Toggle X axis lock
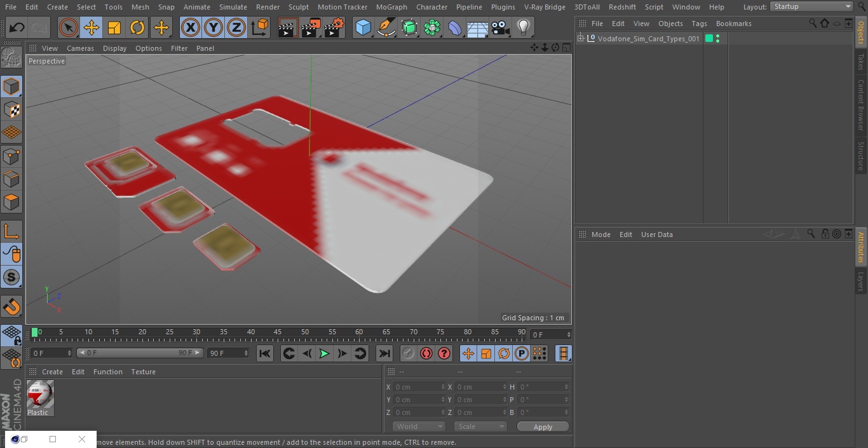868x448 pixels. tap(191, 27)
